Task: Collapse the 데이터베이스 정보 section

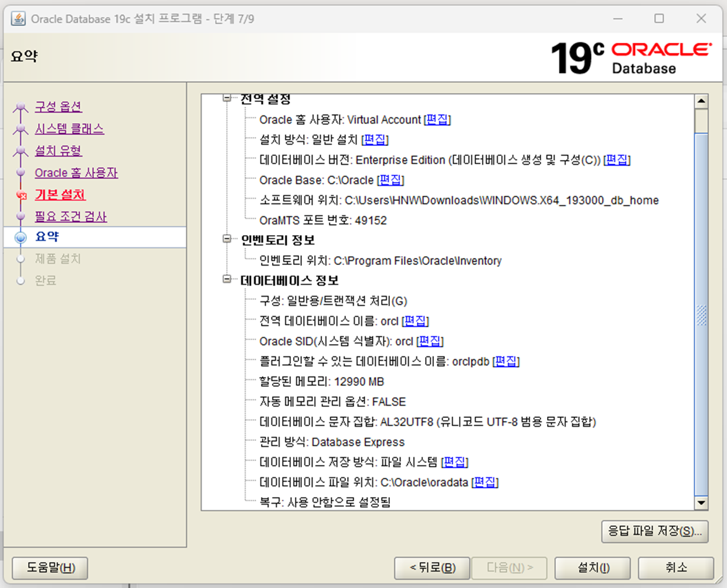Action: click(x=227, y=280)
